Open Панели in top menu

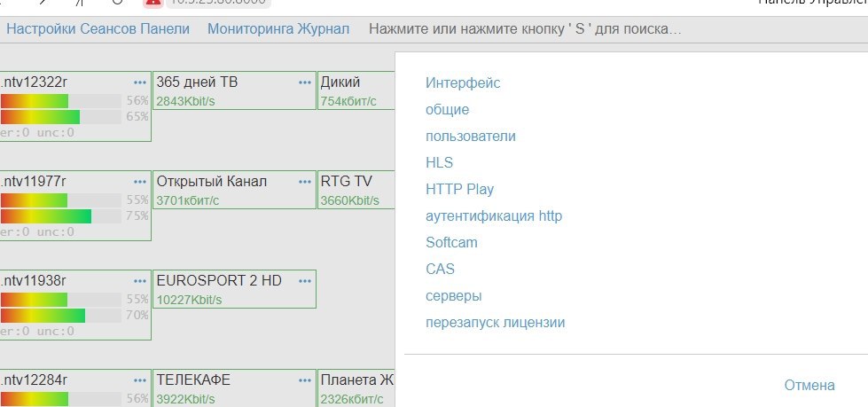(x=165, y=28)
